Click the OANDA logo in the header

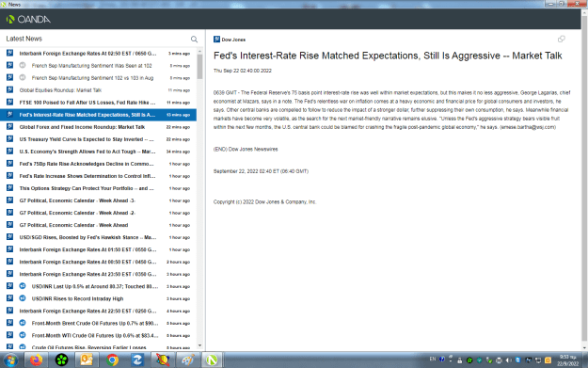(28, 19)
